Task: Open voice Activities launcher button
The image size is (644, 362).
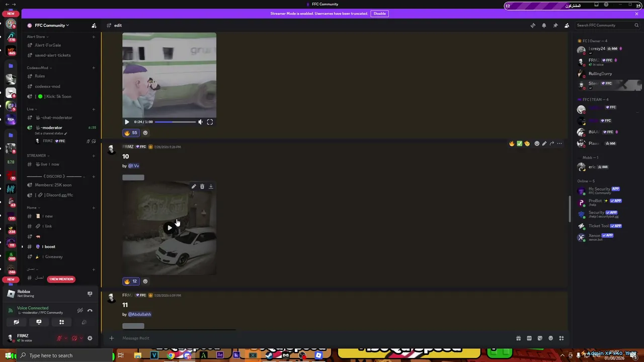Action: coord(61,322)
